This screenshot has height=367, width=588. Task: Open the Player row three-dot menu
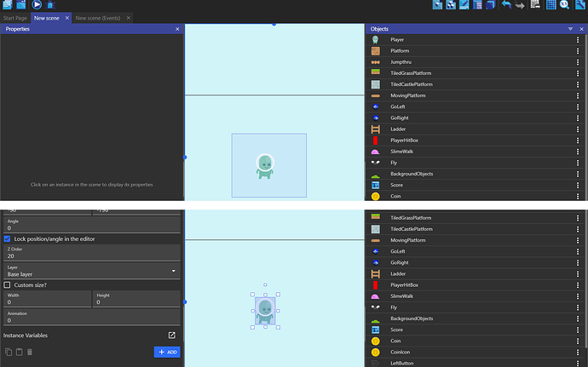click(578, 39)
